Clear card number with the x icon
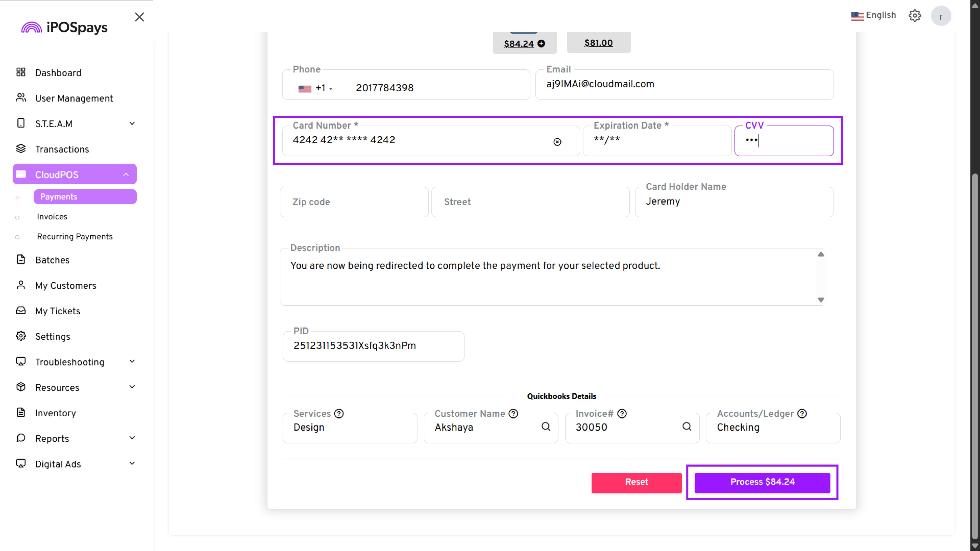Image resolution: width=980 pixels, height=551 pixels. point(557,142)
